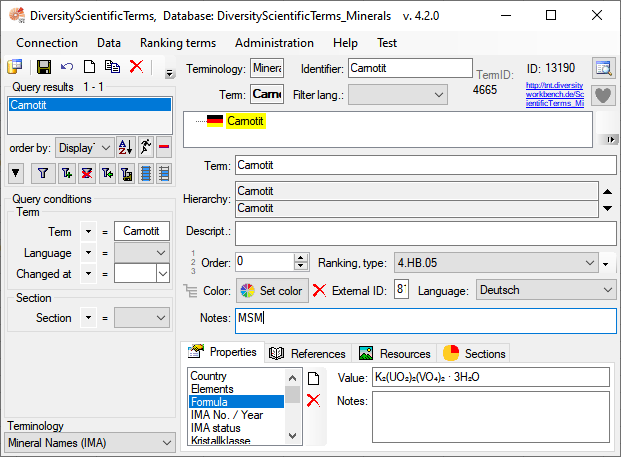Open the Language dropdown set to Deutsch

544,290
